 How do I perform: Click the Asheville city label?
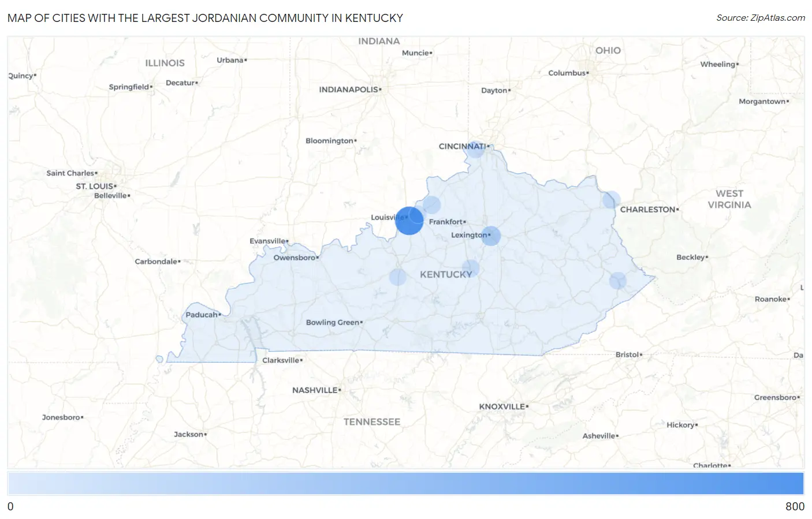pos(600,436)
